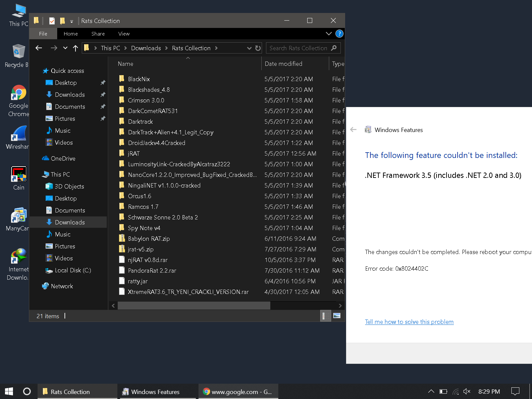Open the View ribbon tab

[x=124, y=34]
